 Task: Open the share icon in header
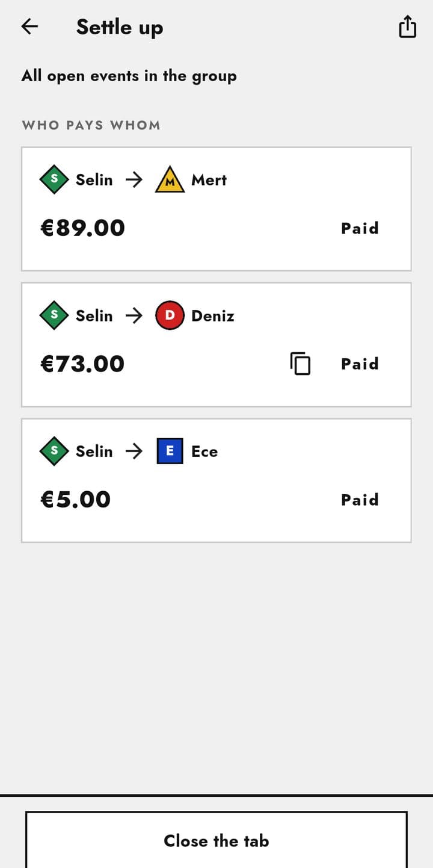(x=407, y=26)
